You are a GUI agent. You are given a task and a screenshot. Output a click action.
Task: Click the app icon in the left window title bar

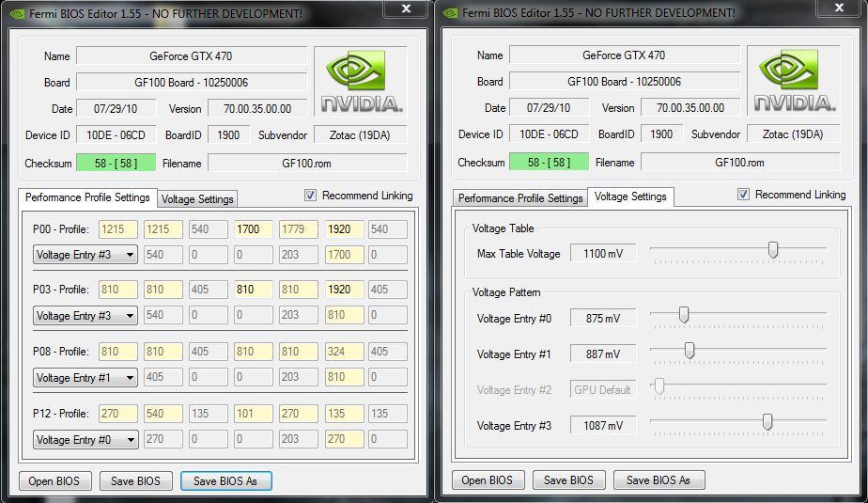[x=17, y=13]
